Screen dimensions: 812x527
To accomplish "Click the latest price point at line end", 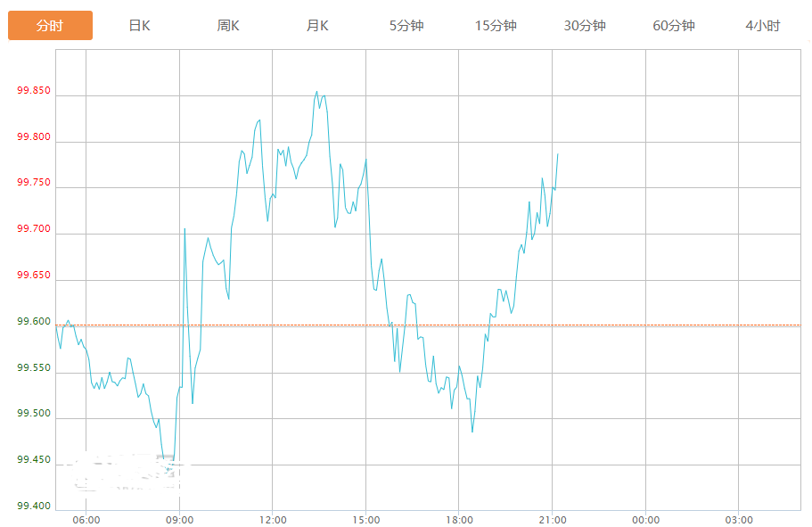I will coord(558,154).
